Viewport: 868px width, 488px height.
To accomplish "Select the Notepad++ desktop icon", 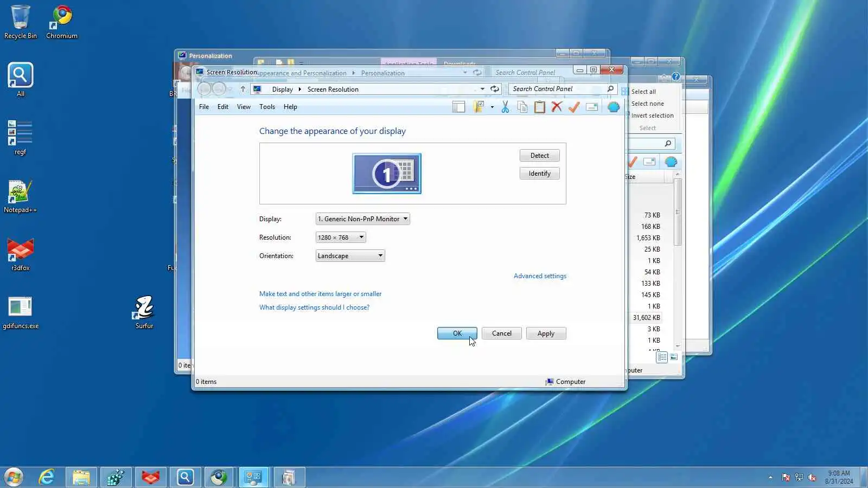I will click(20, 196).
